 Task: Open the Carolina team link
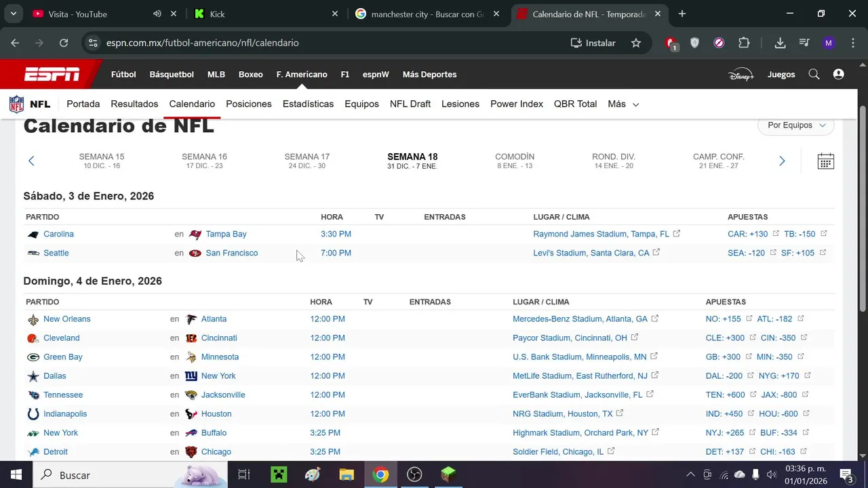[58, 234]
